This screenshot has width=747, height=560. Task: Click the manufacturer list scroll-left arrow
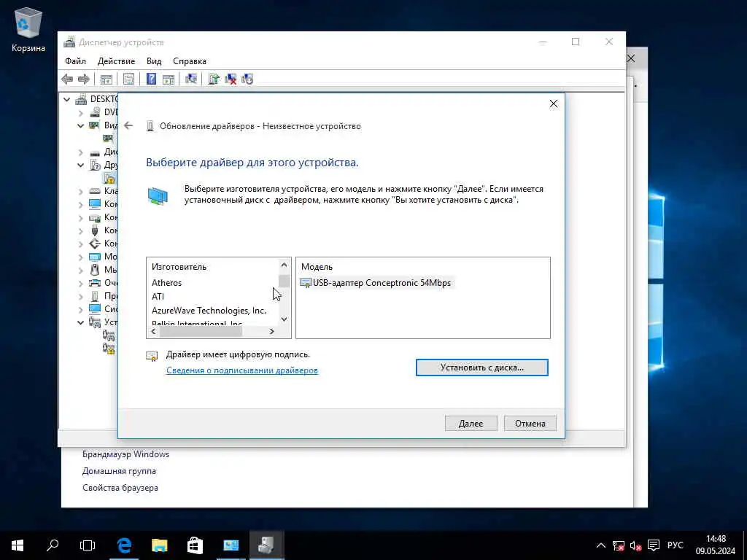click(x=153, y=332)
